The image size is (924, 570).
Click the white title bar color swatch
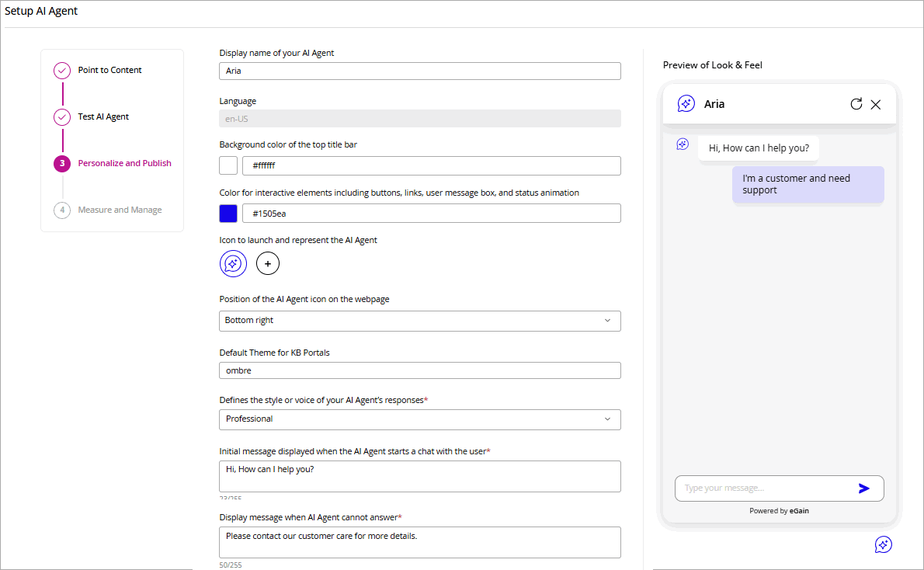(x=228, y=165)
